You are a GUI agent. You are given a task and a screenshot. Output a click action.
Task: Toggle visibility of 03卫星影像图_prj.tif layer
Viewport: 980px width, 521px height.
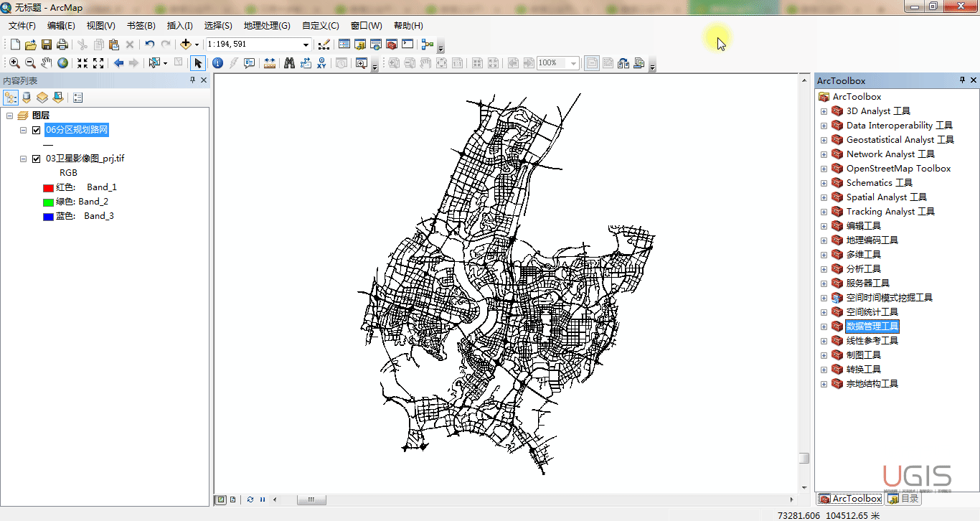coord(36,159)
